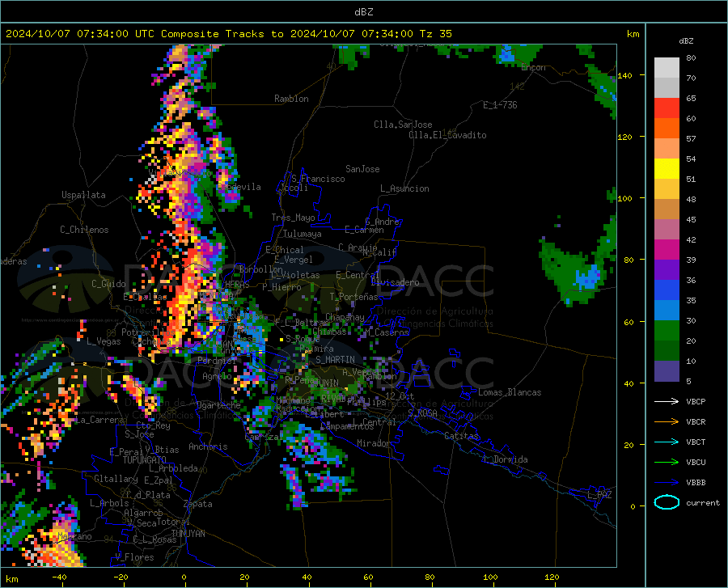Click the 'E_1-736' place label
Screen dimensions: 728x588
[x=500, y=105]
